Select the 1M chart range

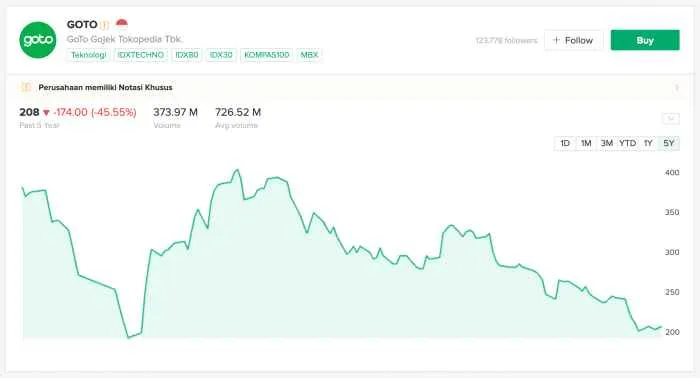point(586,143)
